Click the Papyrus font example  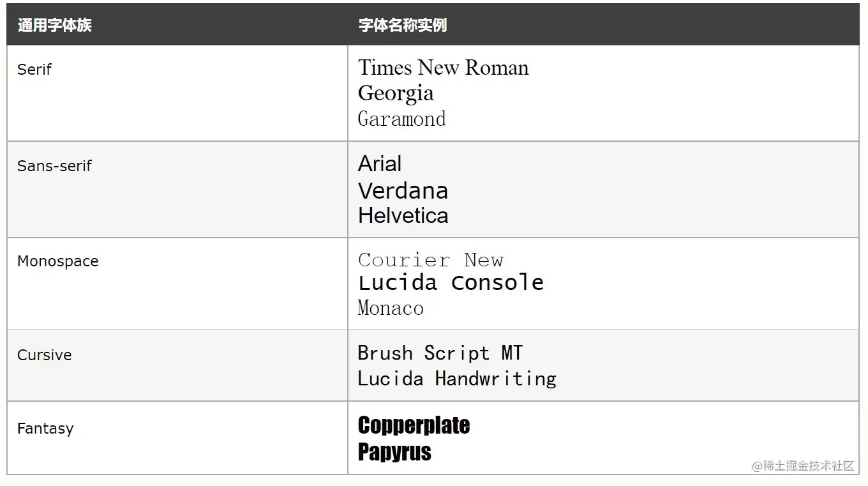[394, 452]
